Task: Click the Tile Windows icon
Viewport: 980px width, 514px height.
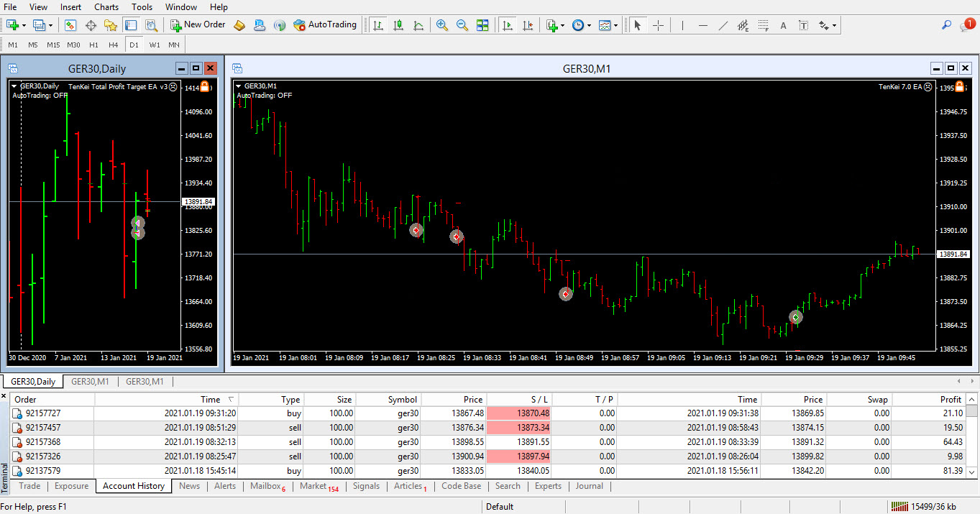Action: pos(482,25)
